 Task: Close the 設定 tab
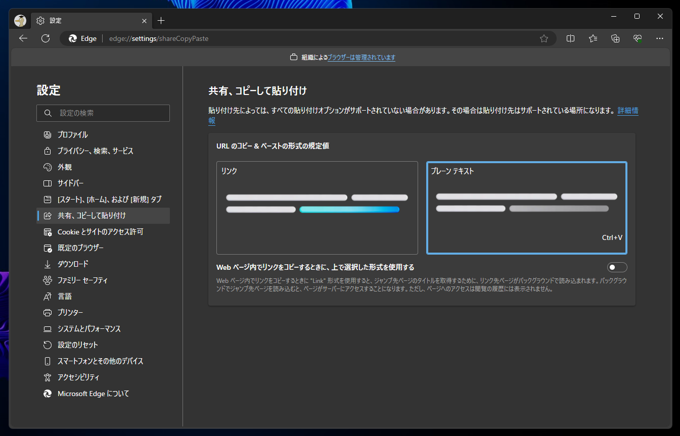(144, 21)
